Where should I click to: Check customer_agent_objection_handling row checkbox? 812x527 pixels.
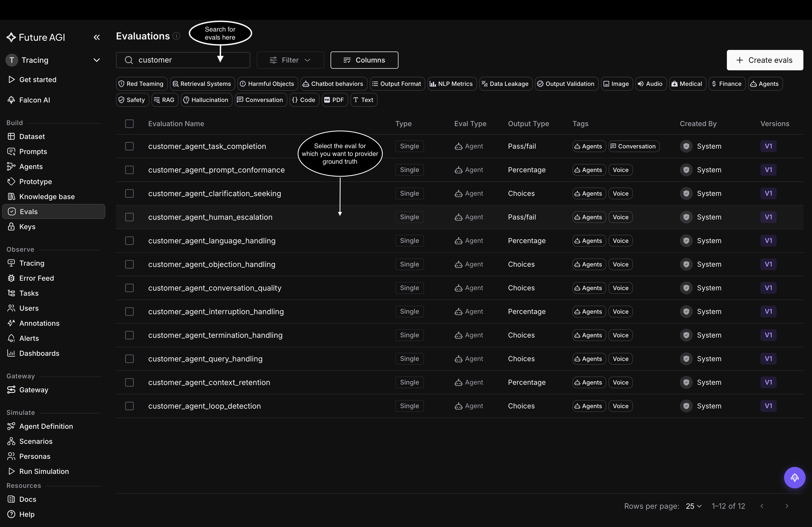tap(129, 264)
